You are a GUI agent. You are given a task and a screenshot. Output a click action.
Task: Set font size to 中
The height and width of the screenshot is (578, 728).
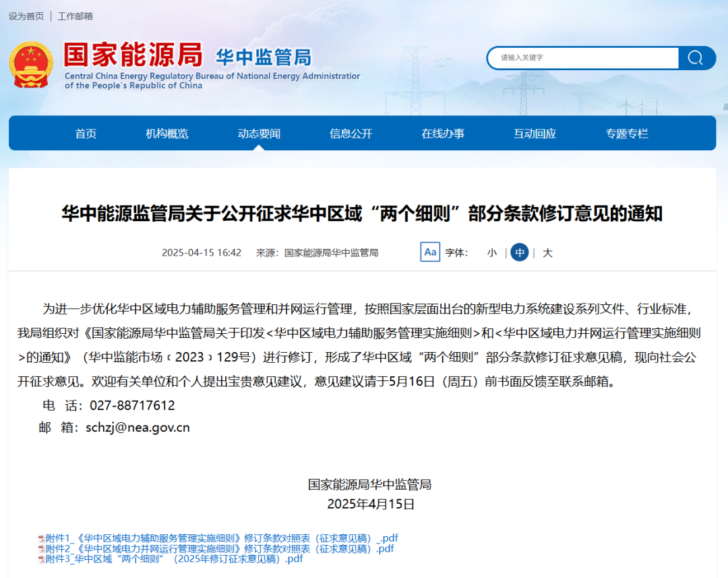[520, 252]
